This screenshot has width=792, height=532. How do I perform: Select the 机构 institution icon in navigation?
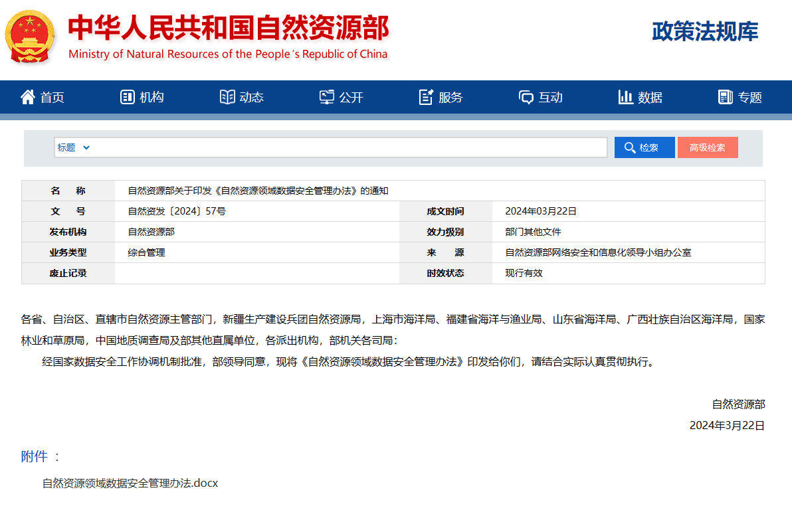coord(127,97)
